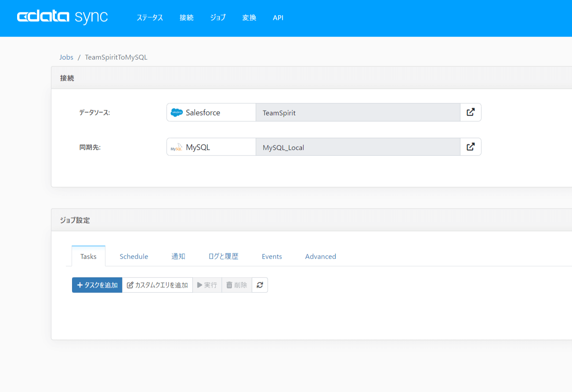Switch to the Schedule tab
Screen dimensions: 572x392
[x=134, y=256]
